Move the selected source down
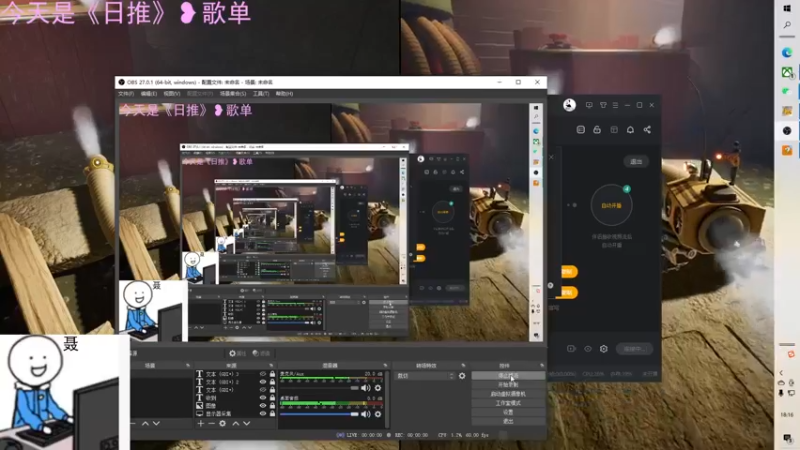800x450 pixels. tap(247, 423)
